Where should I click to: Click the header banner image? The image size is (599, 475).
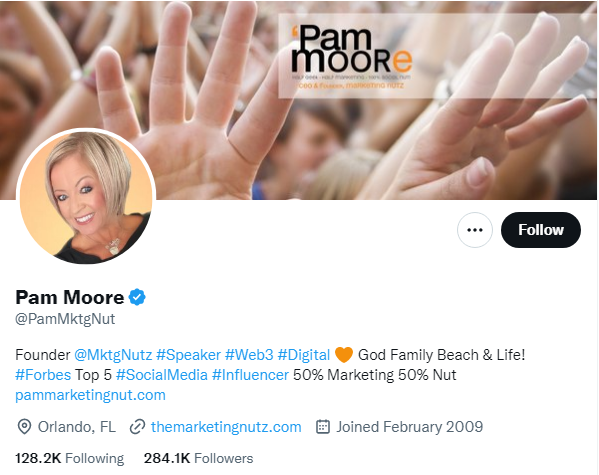pos(299,100)
